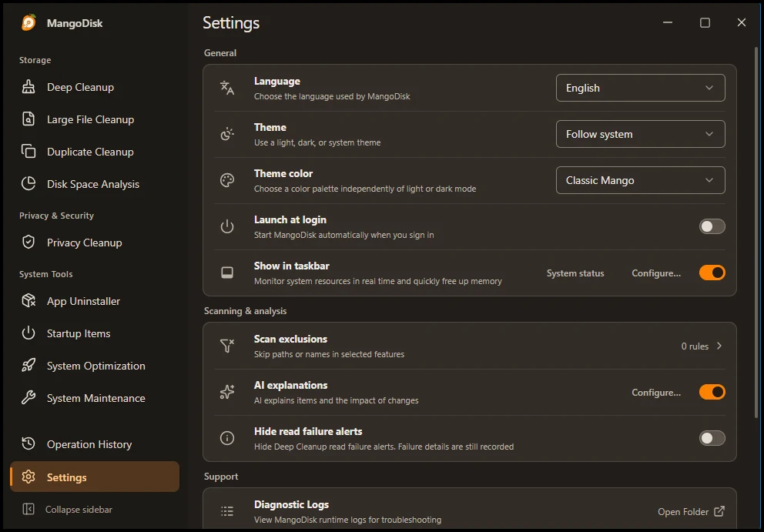Image resolution: width=764 pixels, height=532 pixels.
Task: Click the Language translate icon
Action: pos(227,88)
